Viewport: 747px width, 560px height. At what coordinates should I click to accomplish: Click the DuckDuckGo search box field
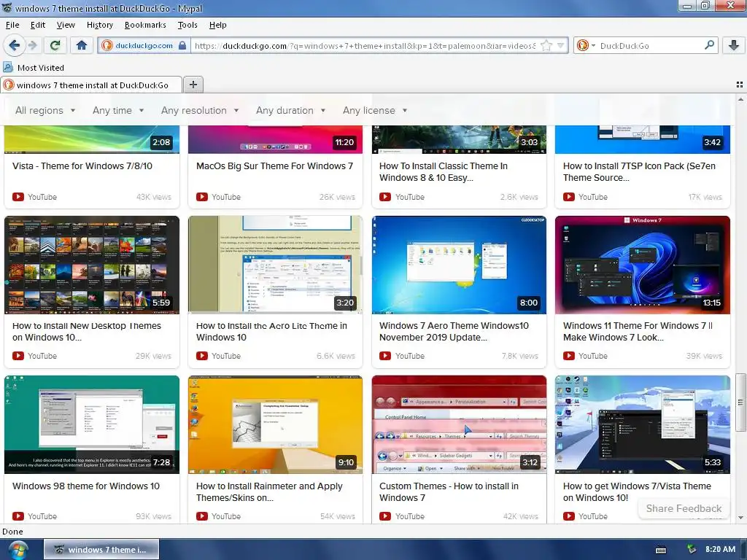tap(650, 46)
